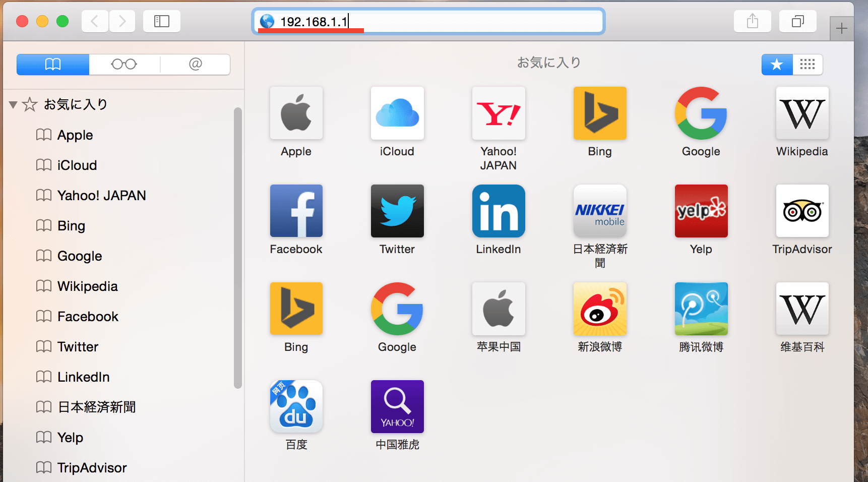Toggle the sidebar visibility button

(161, 21)
